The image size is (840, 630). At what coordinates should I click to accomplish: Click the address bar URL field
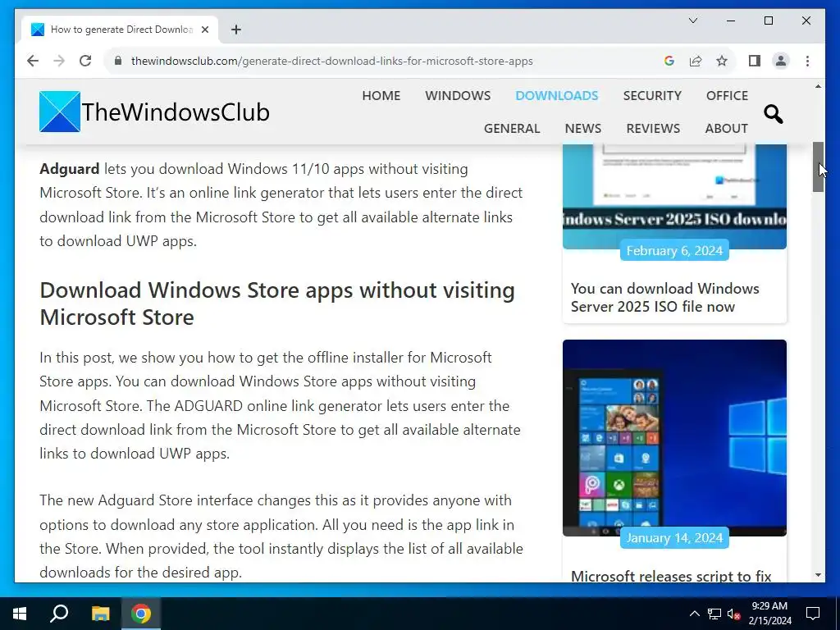[x=331, y=61]
